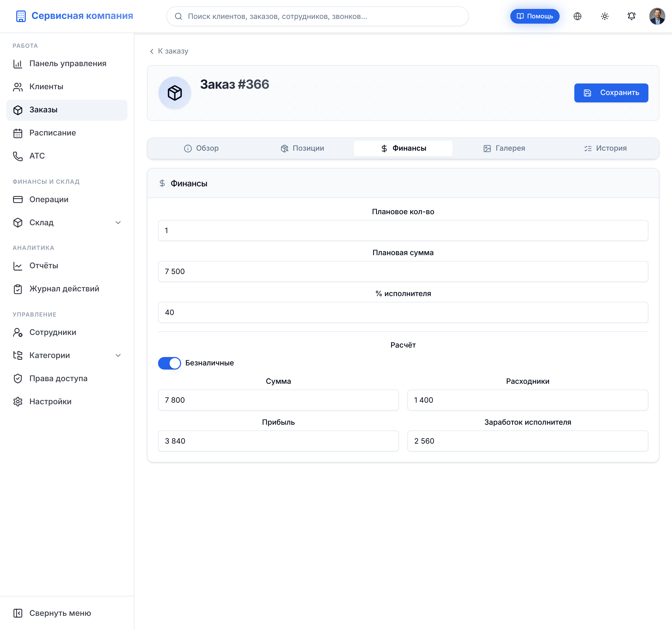Viewport: 672px width, 630px height.
Task: Expand the Категории submenu chevron
Action: pos(118,355)
